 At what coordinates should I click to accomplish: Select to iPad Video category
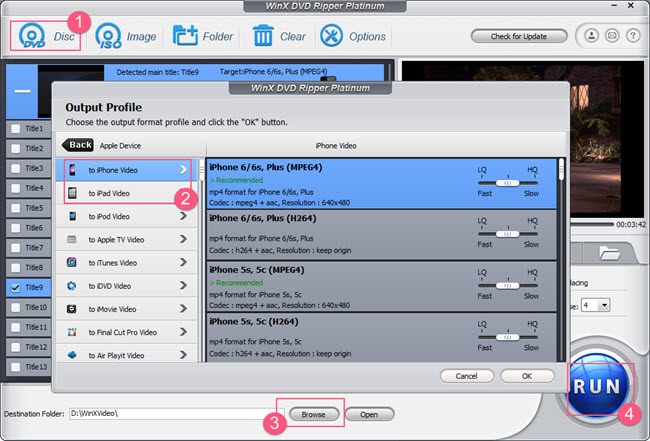tap(127, 193)
